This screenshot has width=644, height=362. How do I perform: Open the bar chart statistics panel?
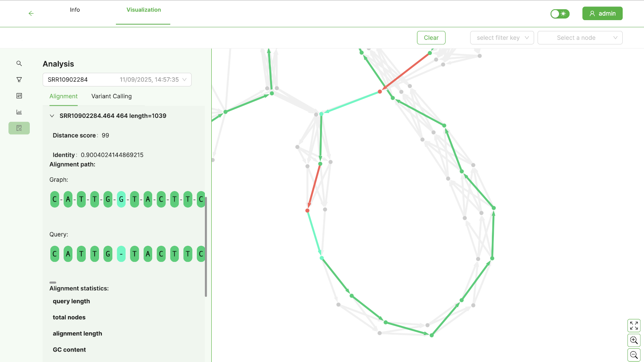(19, 112)
